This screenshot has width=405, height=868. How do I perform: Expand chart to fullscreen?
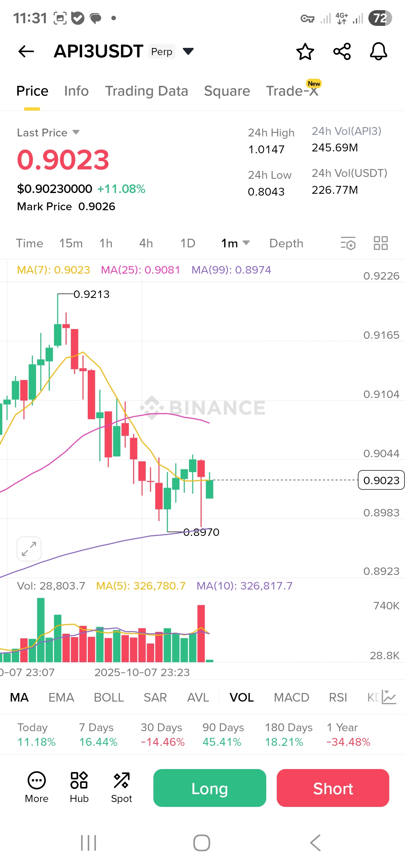[29, 549]
